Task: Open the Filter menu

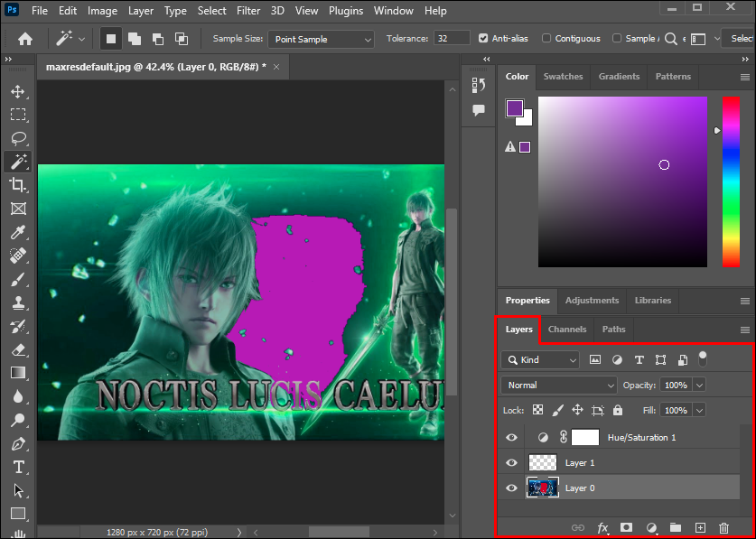Action: pos(247,11)
